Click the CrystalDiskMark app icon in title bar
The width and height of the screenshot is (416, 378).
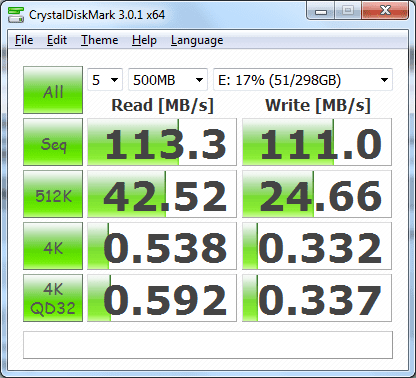click(16, 15)
